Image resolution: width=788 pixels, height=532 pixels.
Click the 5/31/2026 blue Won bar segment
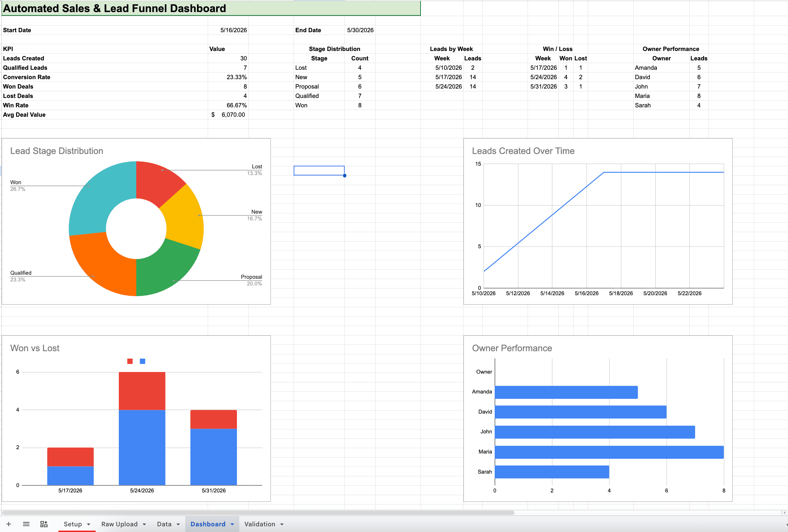click(214, 457)
